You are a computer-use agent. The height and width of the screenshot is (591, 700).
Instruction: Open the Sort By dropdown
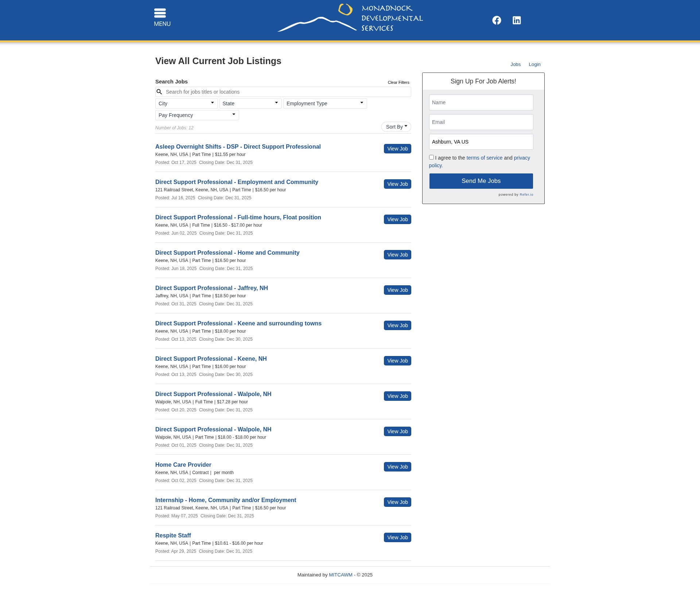(396, 127)
